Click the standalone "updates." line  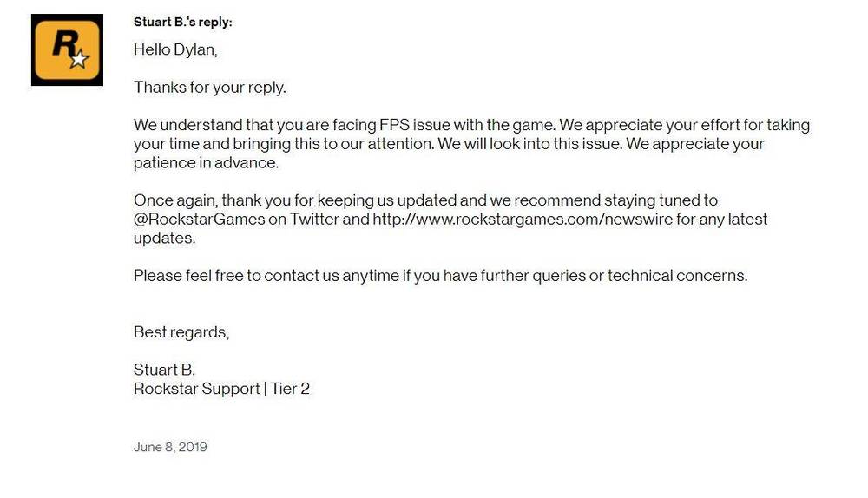pyautogui.click(x=164, y=238)
